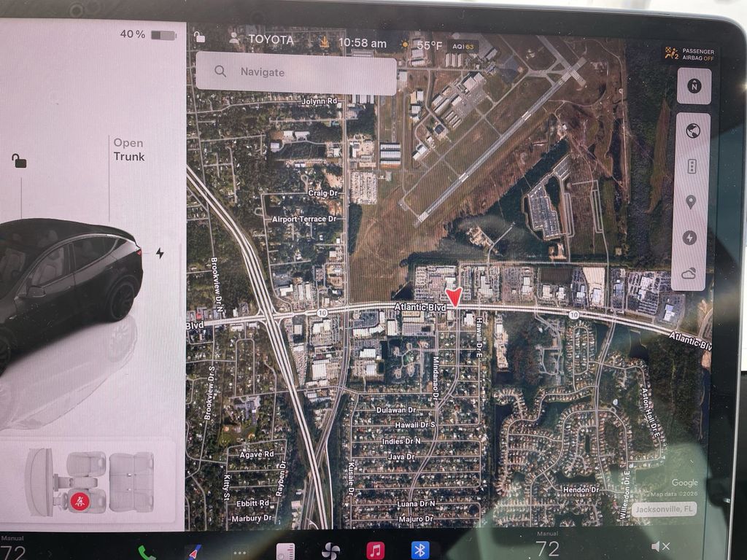
Task: Show map pin points of interest
Action: point(691,202)
